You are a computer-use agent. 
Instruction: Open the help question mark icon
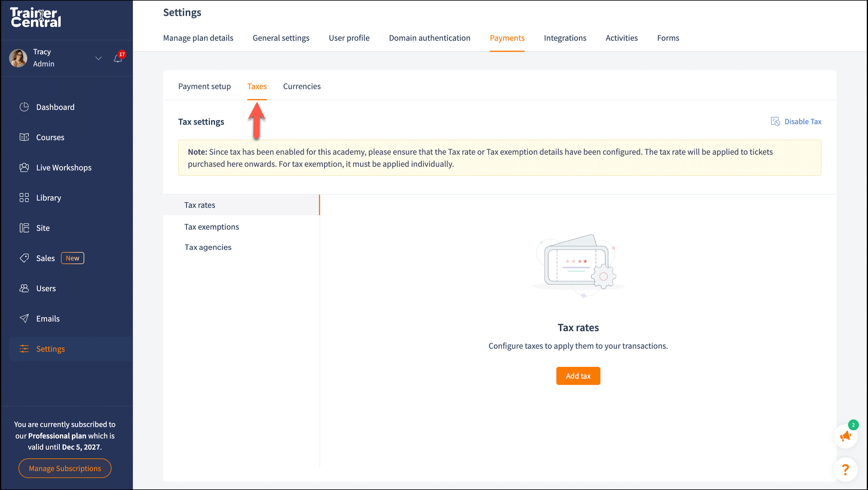point(845,469)
